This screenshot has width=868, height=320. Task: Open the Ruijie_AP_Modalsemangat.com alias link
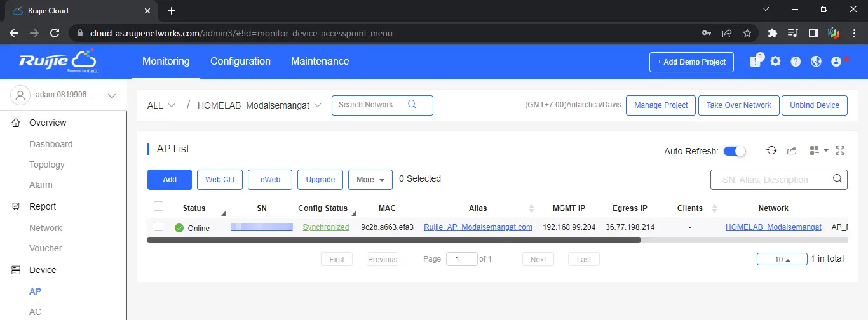click(x=478, y=227)
